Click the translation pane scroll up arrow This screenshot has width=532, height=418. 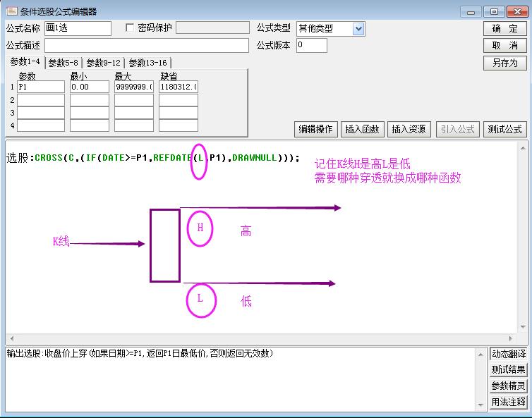(480, 355)
